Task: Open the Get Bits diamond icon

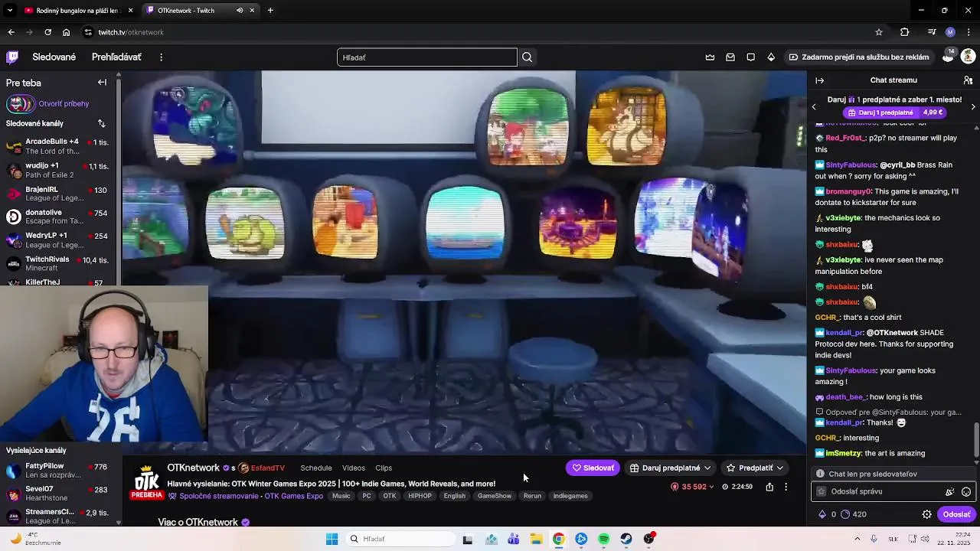Action: point(771,57)
